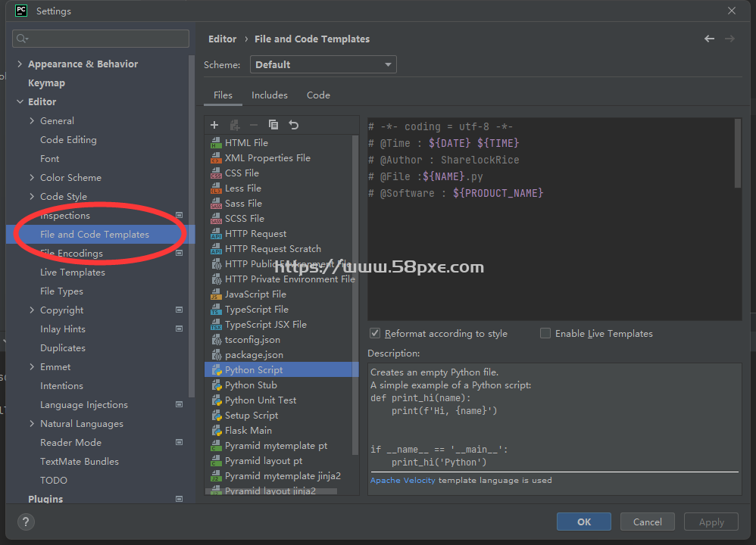
Task: Click the Sass File template icon
Action: point(216,204)
